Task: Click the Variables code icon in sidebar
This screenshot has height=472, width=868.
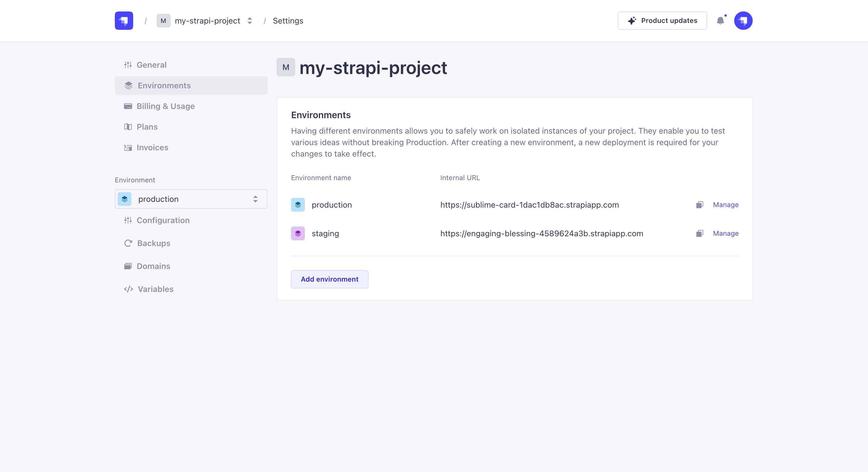Action: point(128,289)
